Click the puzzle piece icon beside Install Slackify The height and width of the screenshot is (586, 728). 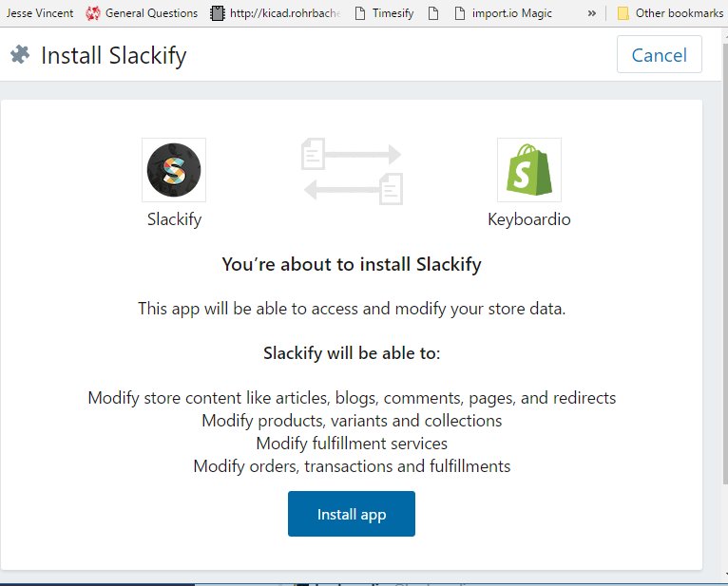20,55
